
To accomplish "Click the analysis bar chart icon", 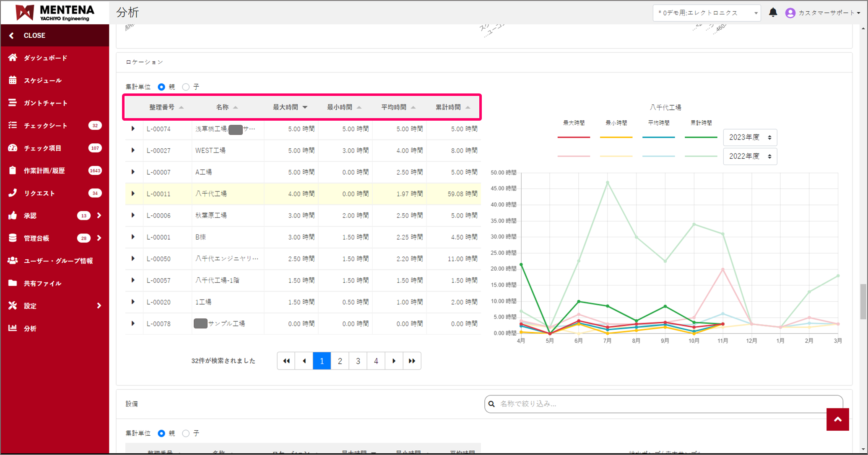I will click(13, 328).
